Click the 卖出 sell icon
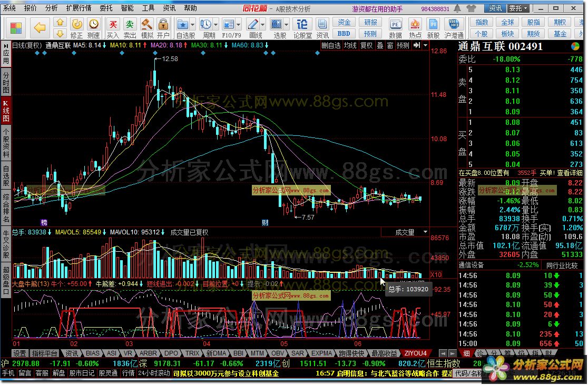 pyautogui.click(x=130, y=24)
